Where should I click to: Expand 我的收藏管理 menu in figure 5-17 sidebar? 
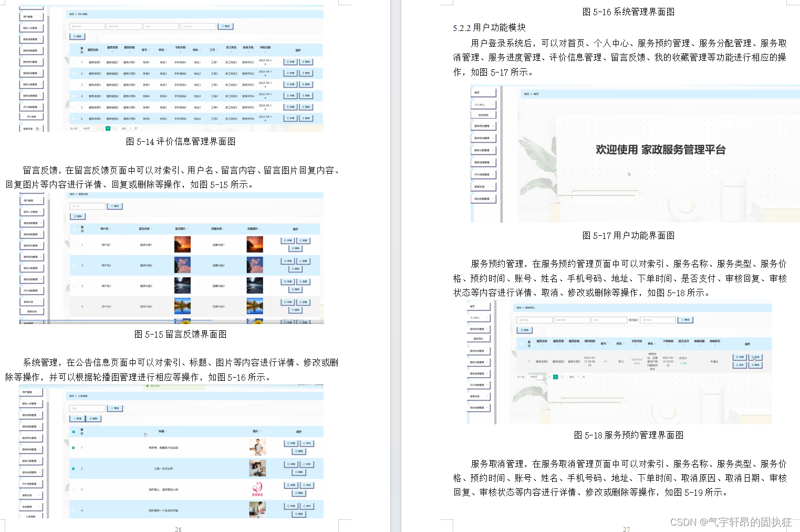click(x=484, y=199)
